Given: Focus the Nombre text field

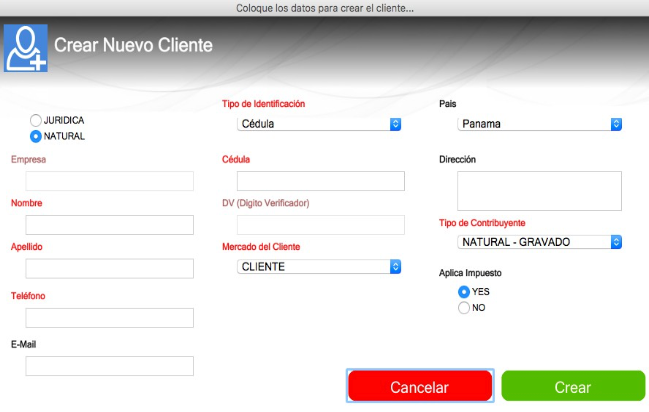Looking at the screenshot, I should pos(110,225).
